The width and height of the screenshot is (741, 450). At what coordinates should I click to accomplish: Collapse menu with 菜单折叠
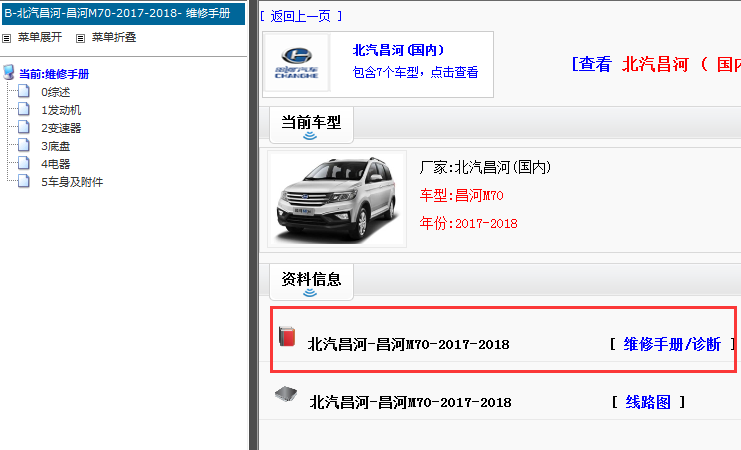point(114,37)
